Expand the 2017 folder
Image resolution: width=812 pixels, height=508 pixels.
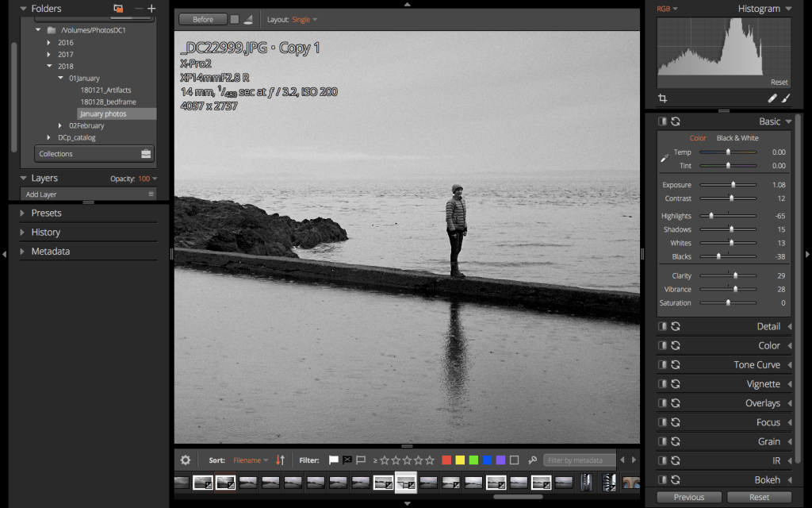(x=49, y=54)
